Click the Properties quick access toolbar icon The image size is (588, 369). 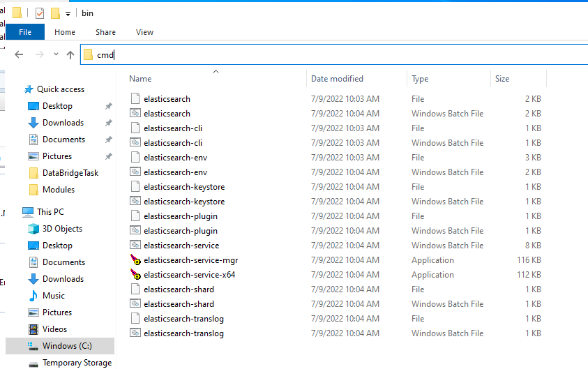pyautogui.click(x=39, y=13)
